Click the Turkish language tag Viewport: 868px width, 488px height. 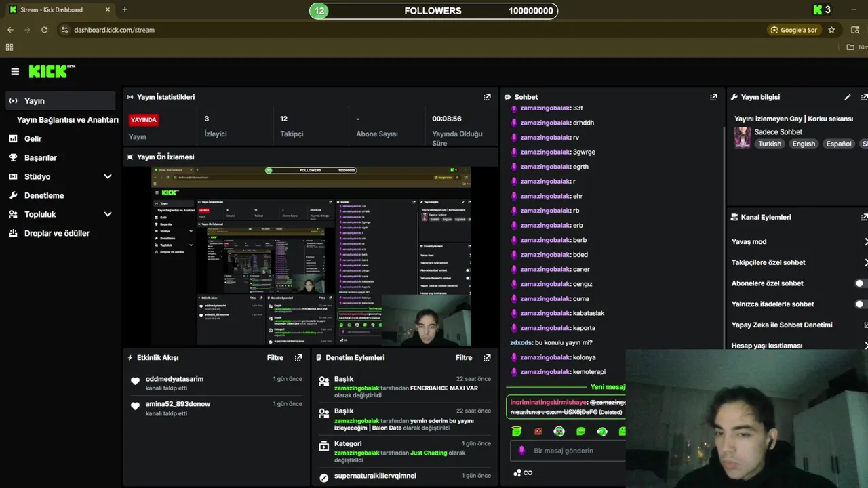pos(770,144)
